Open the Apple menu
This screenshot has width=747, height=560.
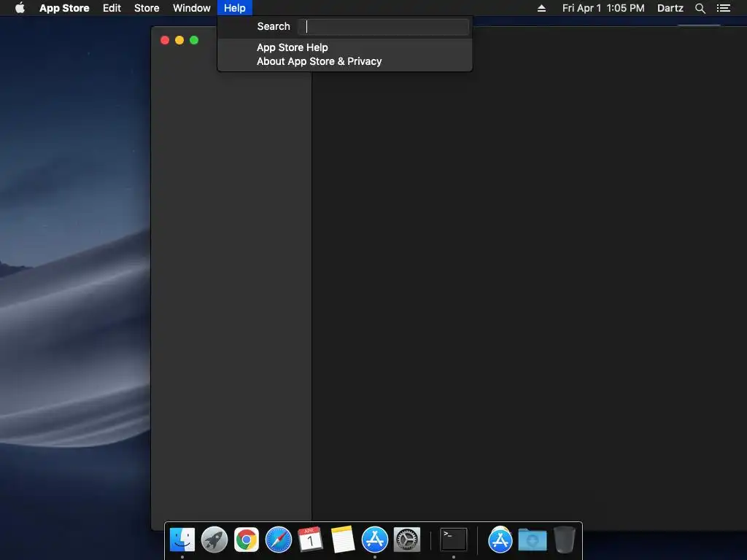coord(20,8)
